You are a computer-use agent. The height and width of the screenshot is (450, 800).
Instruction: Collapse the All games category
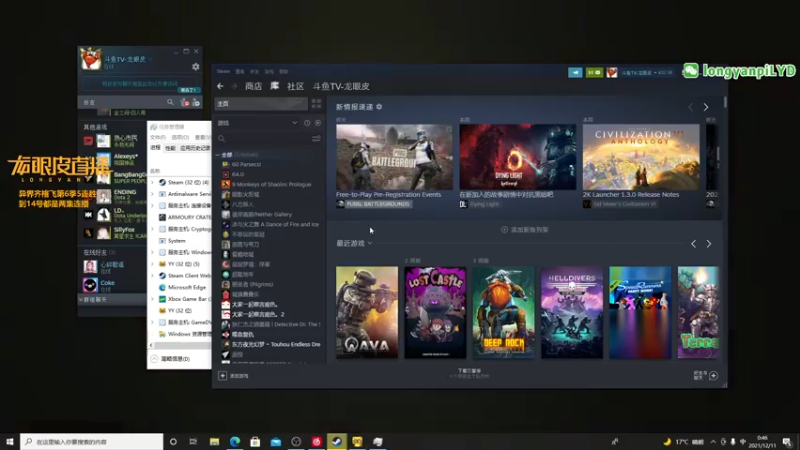coord(218,155)
